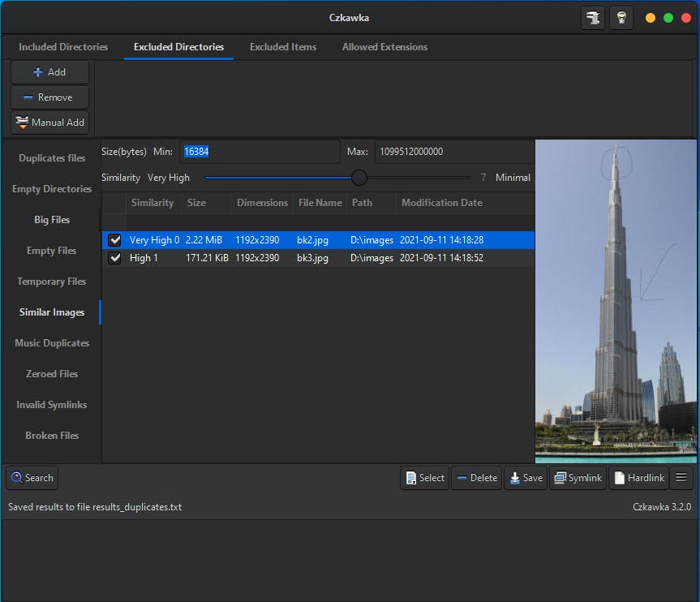This screenshot has width=700, height=602.
Task: Click the Hardlink button
Action: pyautogui.click(x=638, y=478)
